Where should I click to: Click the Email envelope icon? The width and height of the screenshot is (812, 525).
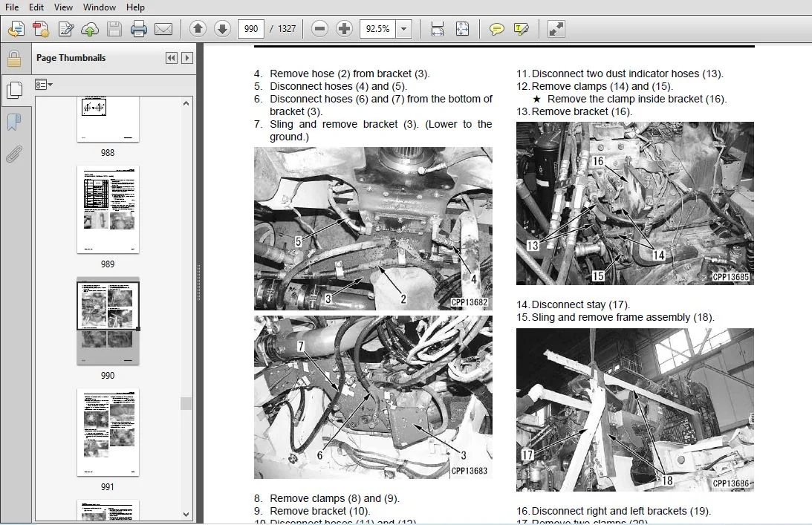163,29
